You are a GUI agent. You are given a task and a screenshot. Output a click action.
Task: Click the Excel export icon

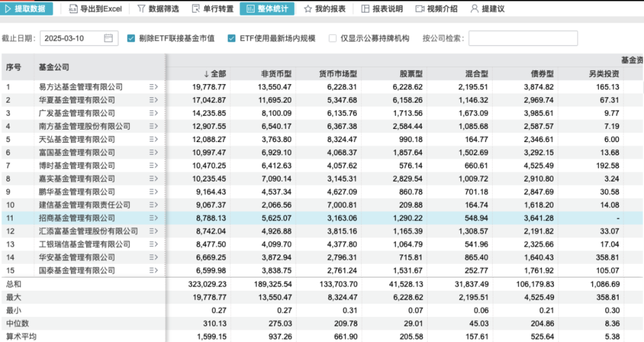click(73, 9)
